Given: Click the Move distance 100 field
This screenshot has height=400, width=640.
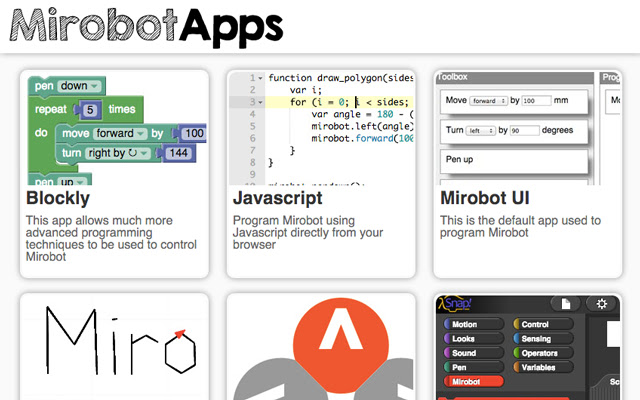Looking at the screenshot, I should (x=536, y=101).
